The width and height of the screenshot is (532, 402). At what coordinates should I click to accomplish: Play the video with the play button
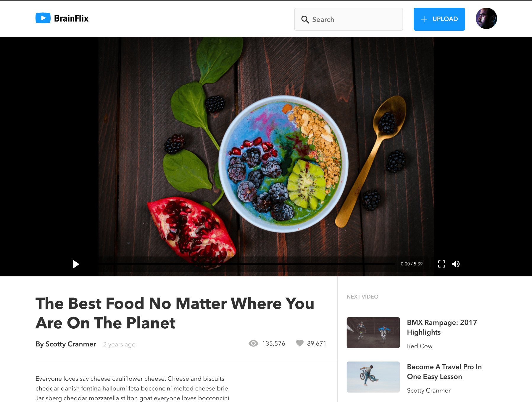pyautogui.click(x=76, y=264)
